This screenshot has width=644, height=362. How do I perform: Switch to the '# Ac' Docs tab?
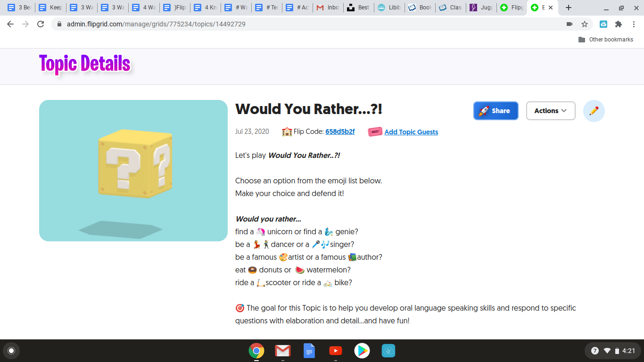tap(297, 8)
